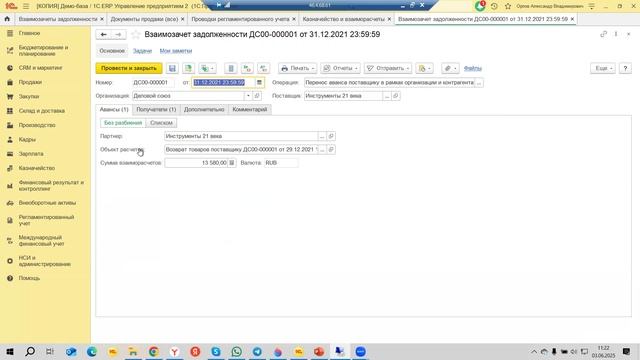Expand the Организация dropdown arrow
This screenshot has width=640, height=360.
coord(248,96)
